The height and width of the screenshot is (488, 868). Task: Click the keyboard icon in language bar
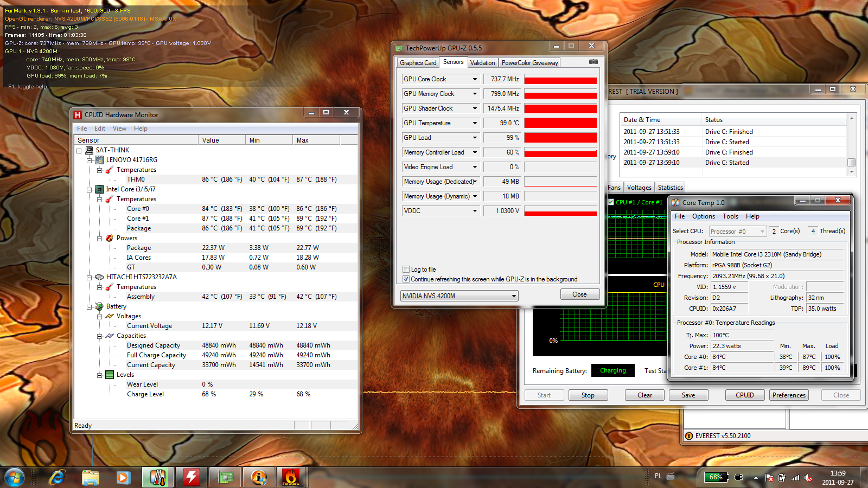point(671,476)
